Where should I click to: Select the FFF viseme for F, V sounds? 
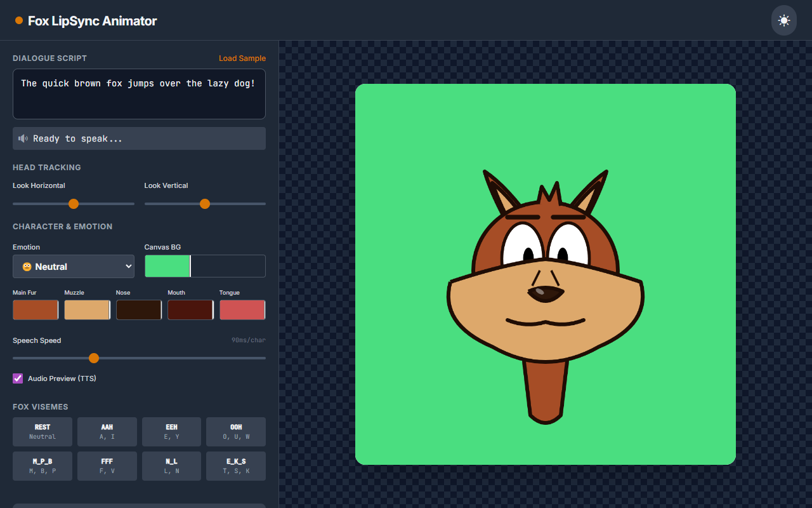coord(107,466)
